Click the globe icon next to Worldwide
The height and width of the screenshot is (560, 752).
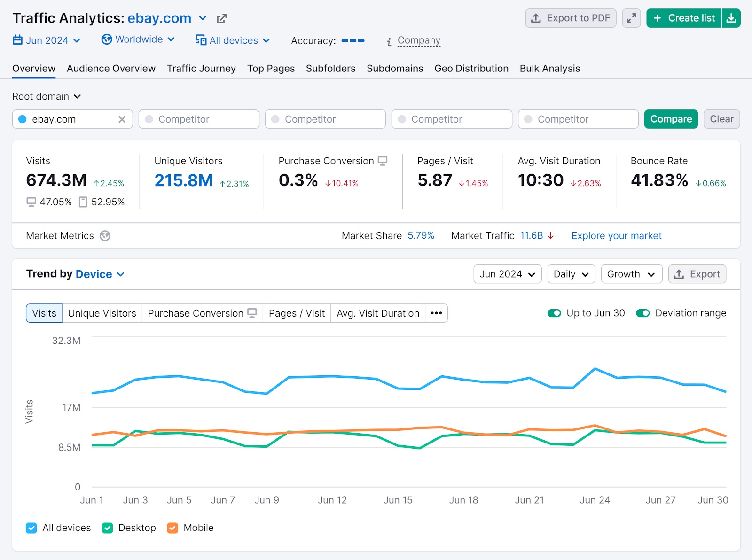click(107, 39)
